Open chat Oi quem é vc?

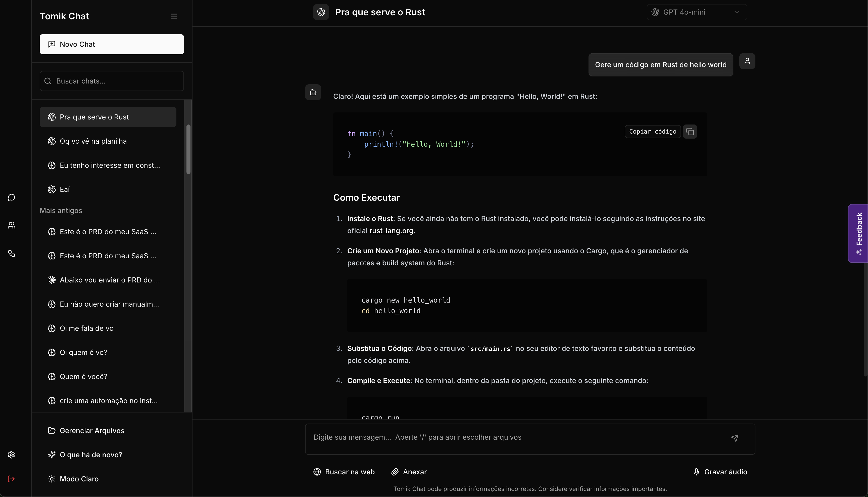108,352
